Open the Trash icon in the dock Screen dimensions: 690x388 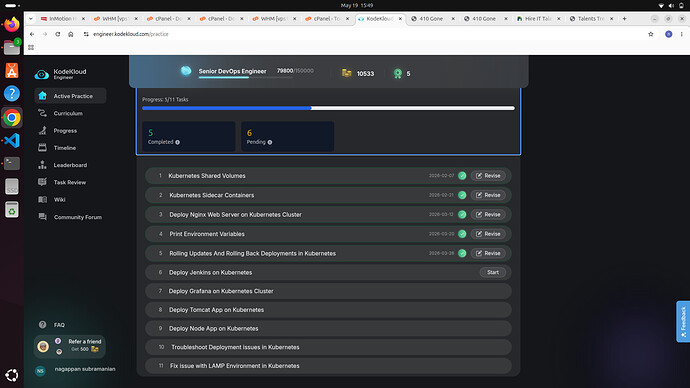point(12,210)
